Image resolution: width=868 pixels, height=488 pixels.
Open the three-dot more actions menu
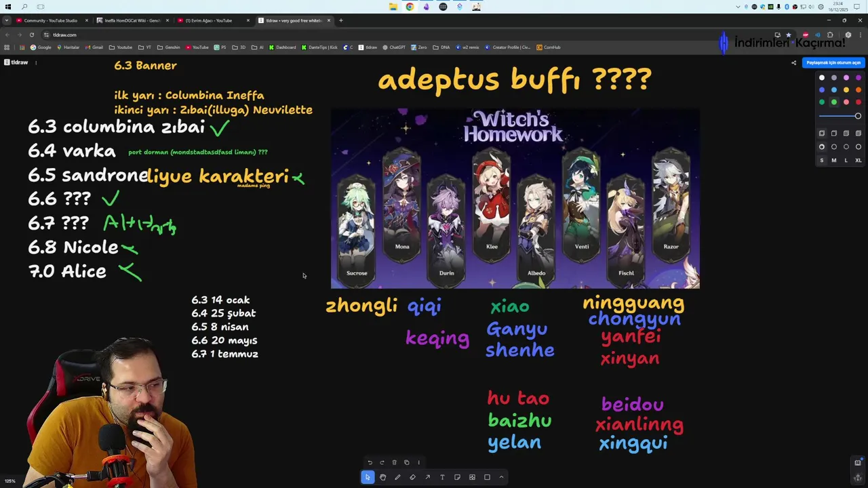pyautogui.click(x=418, y=462)
